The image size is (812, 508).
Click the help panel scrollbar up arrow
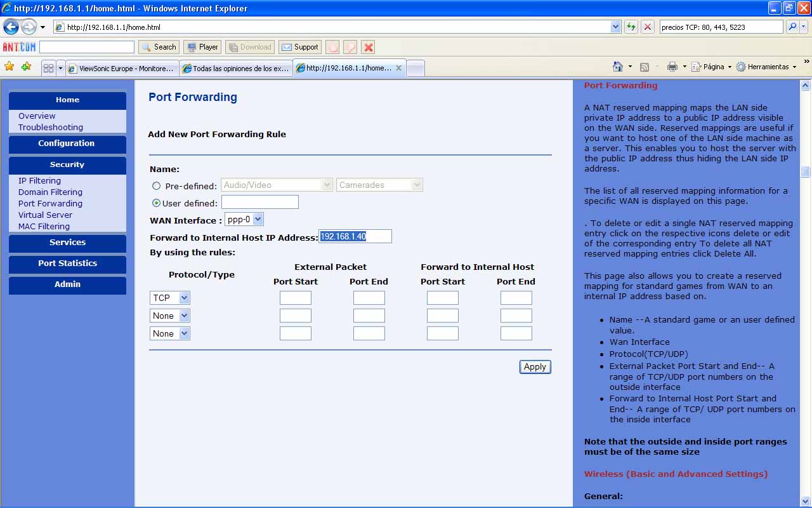(806, 85)
